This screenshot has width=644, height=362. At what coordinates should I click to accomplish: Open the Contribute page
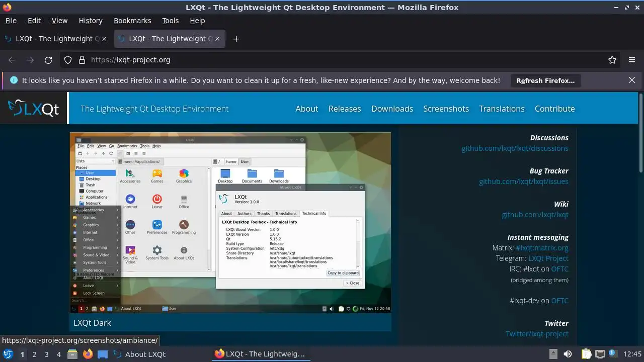(554, 109)
